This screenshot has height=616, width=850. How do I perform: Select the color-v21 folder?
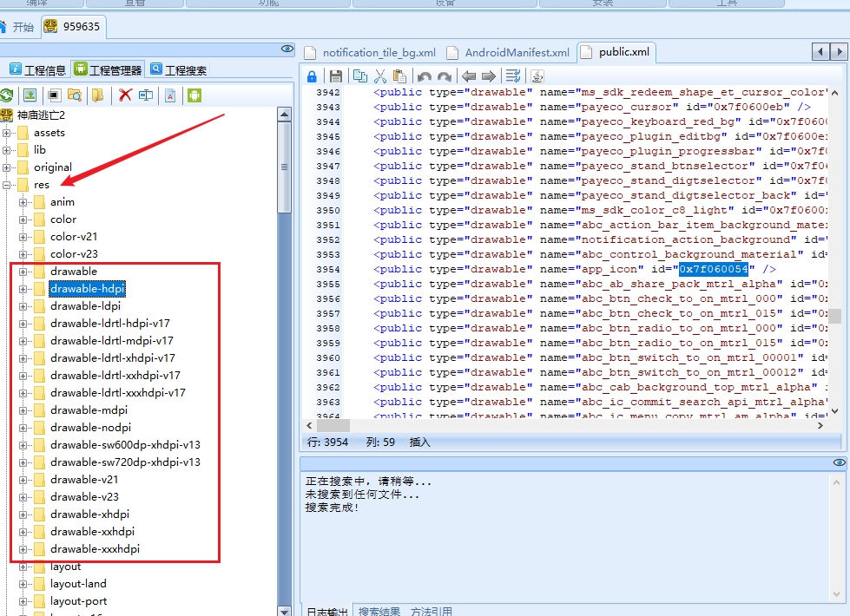(74, 237)
